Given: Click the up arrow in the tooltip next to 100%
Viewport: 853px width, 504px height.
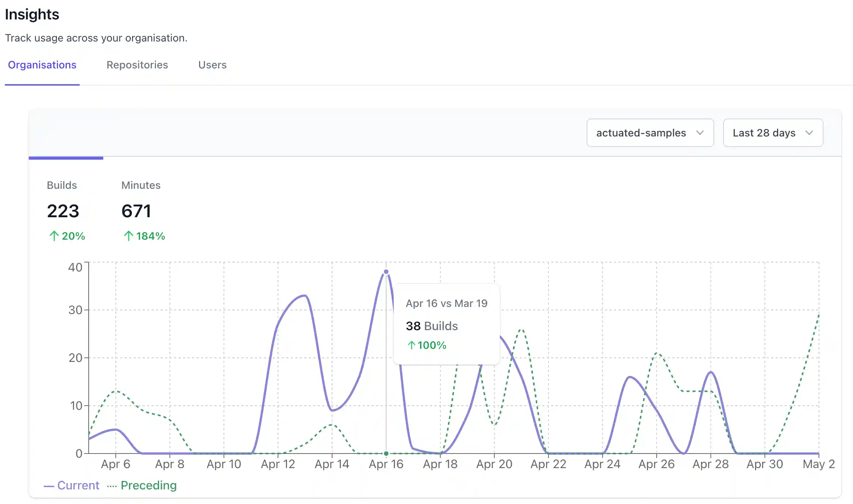Looking at the screenshot, I should (x=411, y=345).
